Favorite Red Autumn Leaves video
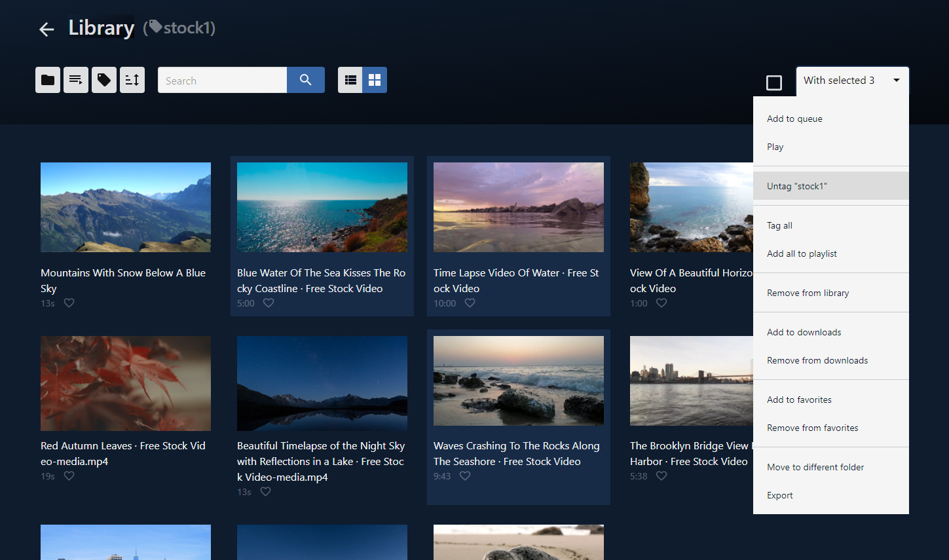949x560 pixels. [69, 476]
